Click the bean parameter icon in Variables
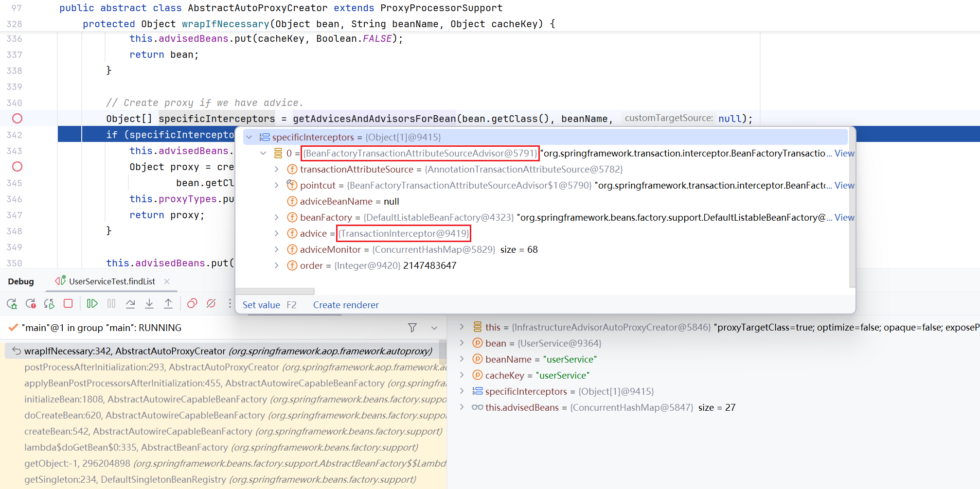This screenshot has height=489, width=980. coord(478,343)
